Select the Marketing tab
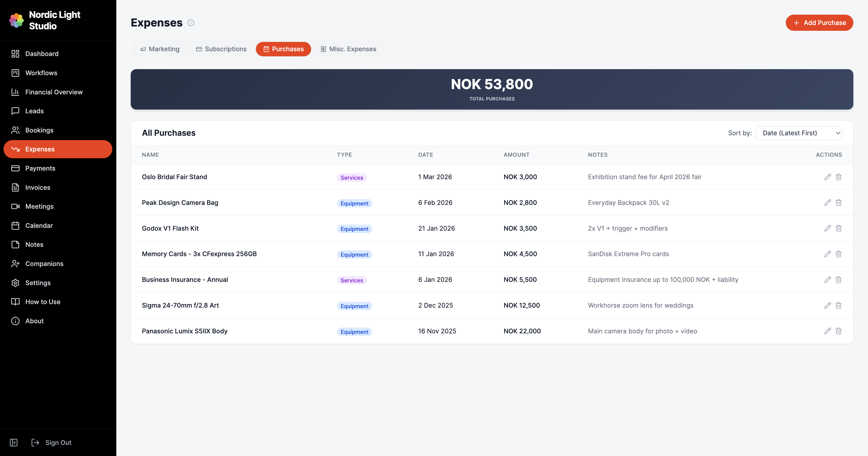This screenshot has width=868, height=456. tap(160, 49)
